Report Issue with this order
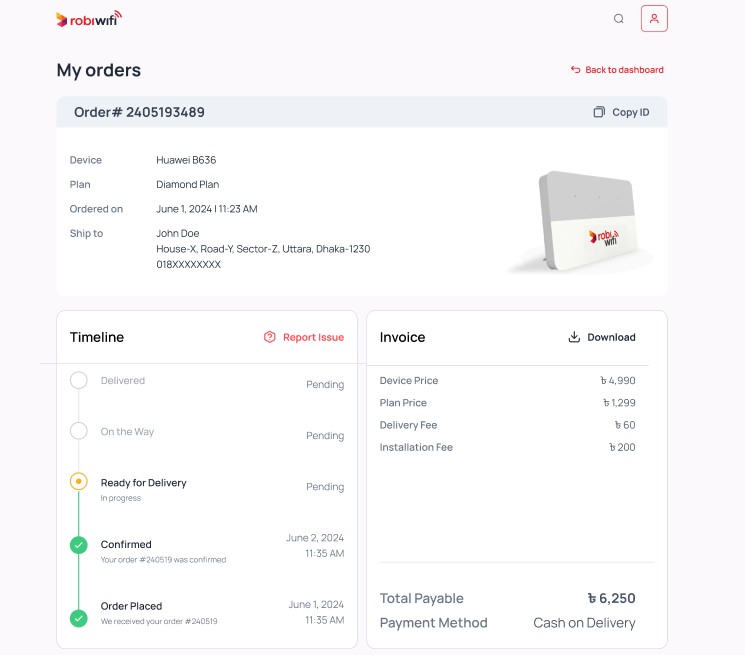 click(313, 337)
